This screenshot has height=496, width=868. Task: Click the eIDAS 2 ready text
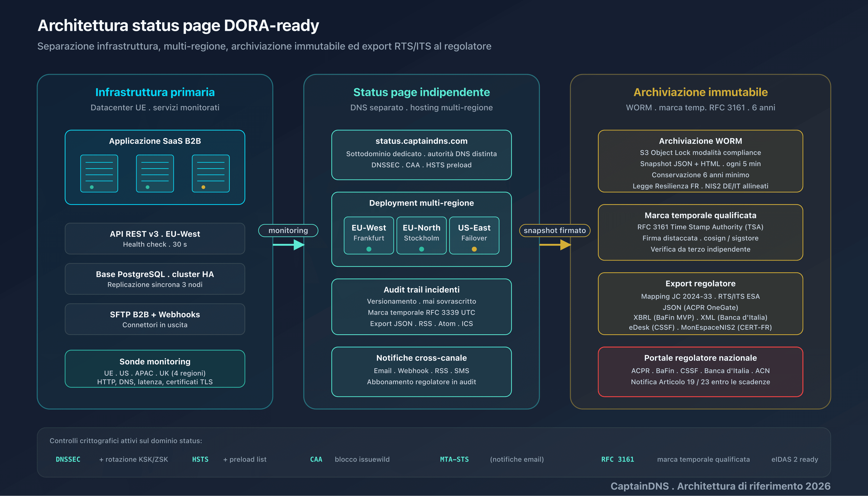tap(795, 459)
